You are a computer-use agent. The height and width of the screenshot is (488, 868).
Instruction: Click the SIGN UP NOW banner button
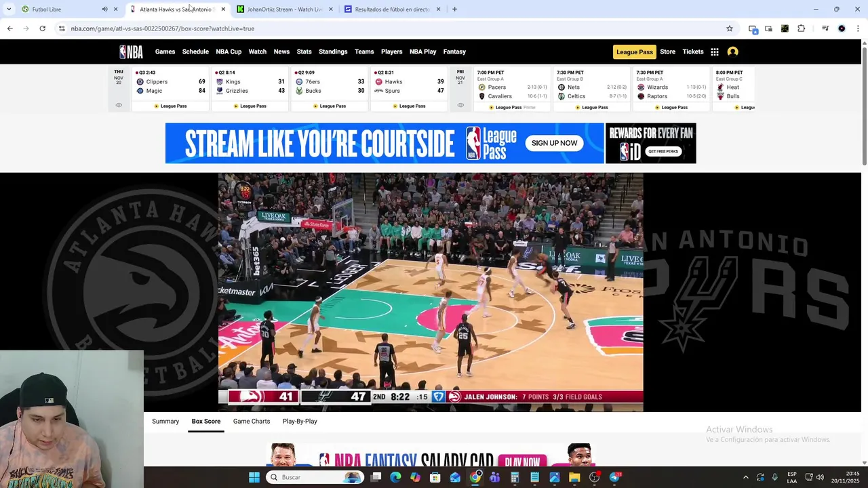click(554, 143)
